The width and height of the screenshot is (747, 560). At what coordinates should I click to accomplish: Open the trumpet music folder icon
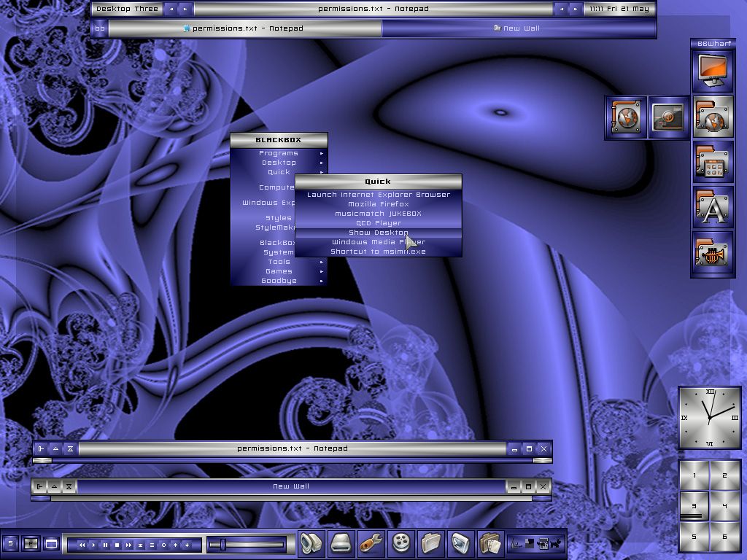(x=712, y=253)
